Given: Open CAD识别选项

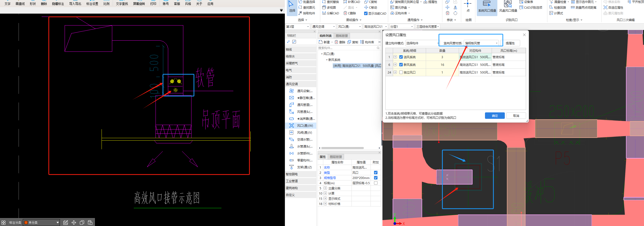Looking at the screenshot, I should coord(531,7).
